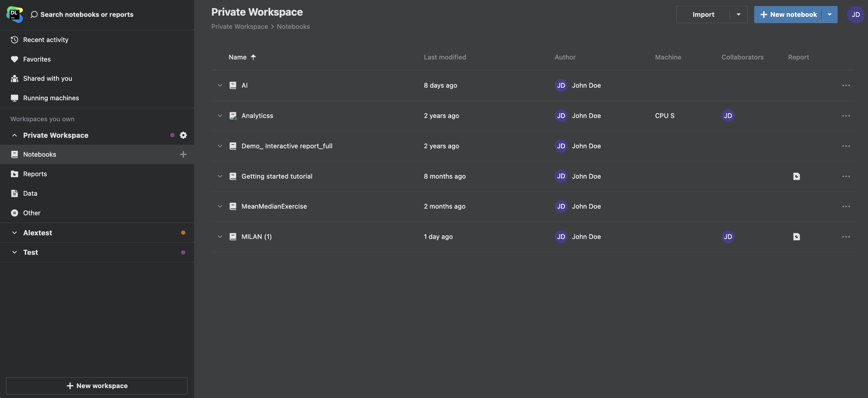
Task: Add a new notebook with the plus icon
Action: 183,154
